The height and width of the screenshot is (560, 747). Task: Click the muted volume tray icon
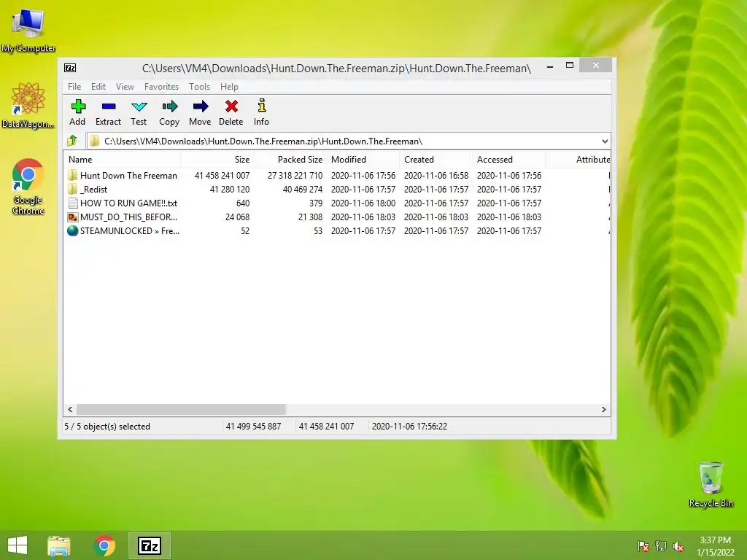point(678,546)
